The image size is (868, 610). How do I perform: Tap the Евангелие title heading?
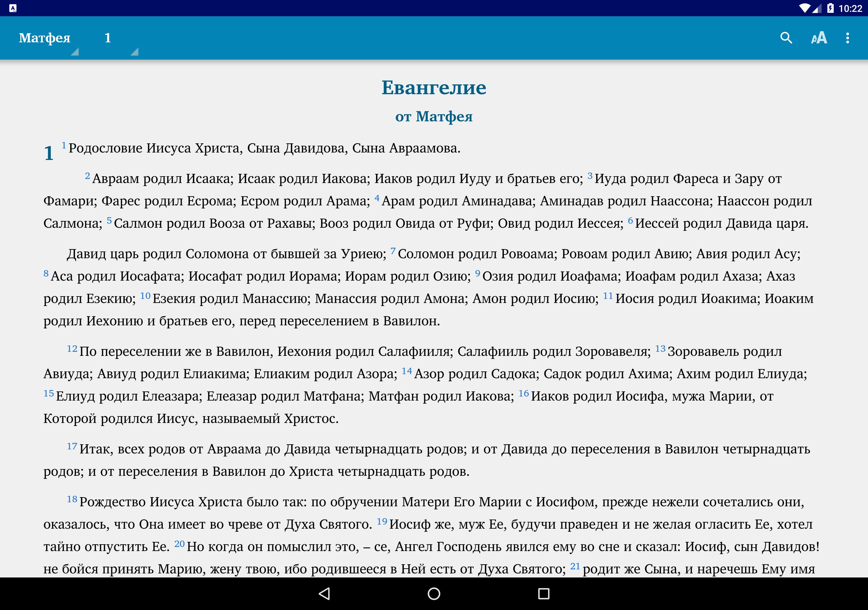tap(434, 88)
